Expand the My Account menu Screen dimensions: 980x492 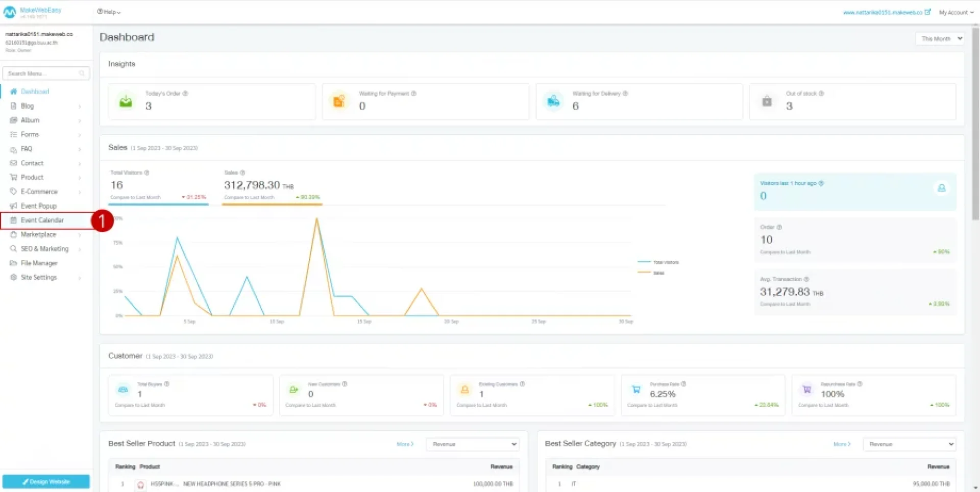pos(955,12)
